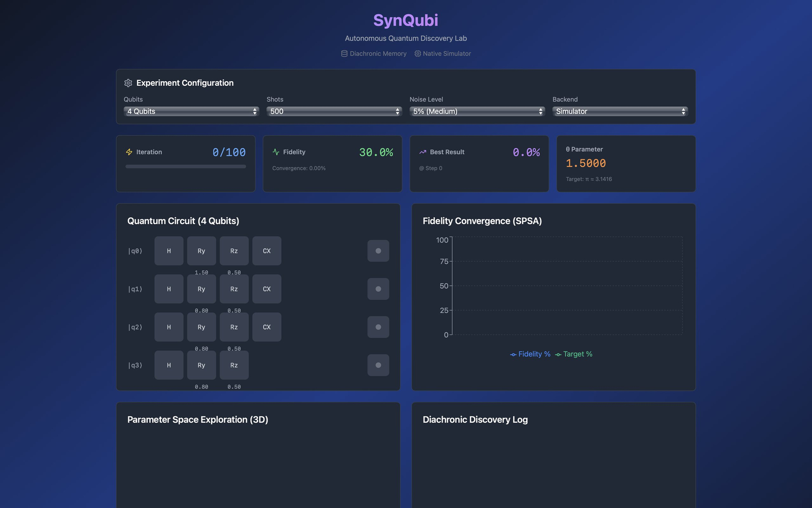This screenshot has height=508, width=812.
Task: Click the waveform icon in Fidelity card
Action: coord(276,151)
